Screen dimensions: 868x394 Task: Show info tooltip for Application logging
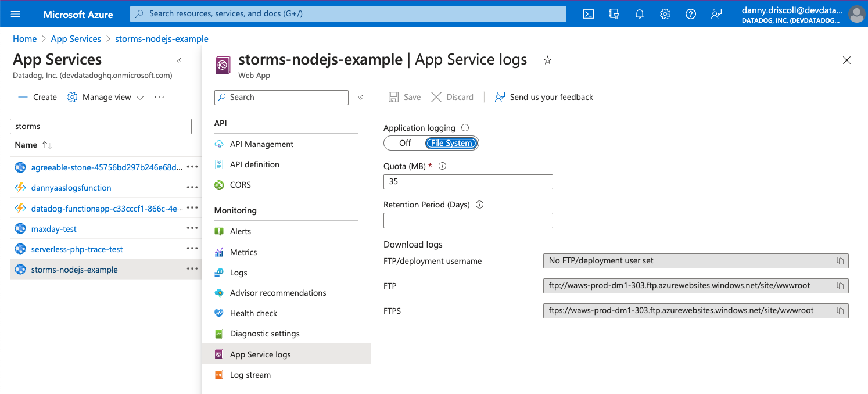(465, 128)
